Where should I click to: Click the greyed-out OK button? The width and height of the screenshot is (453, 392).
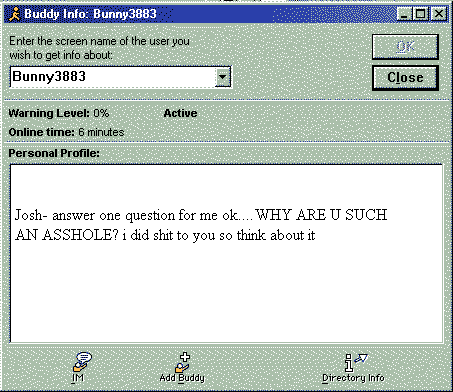point(405,47)
